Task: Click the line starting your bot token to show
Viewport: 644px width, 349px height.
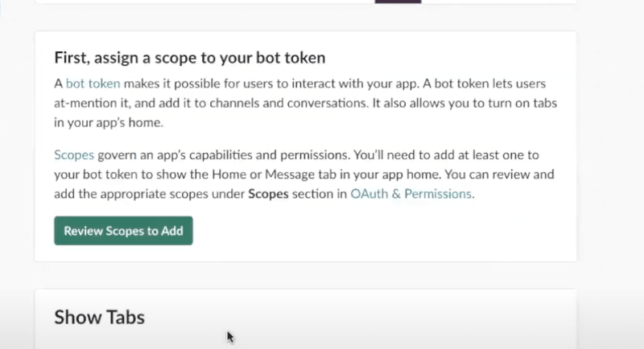Action: 304,174
